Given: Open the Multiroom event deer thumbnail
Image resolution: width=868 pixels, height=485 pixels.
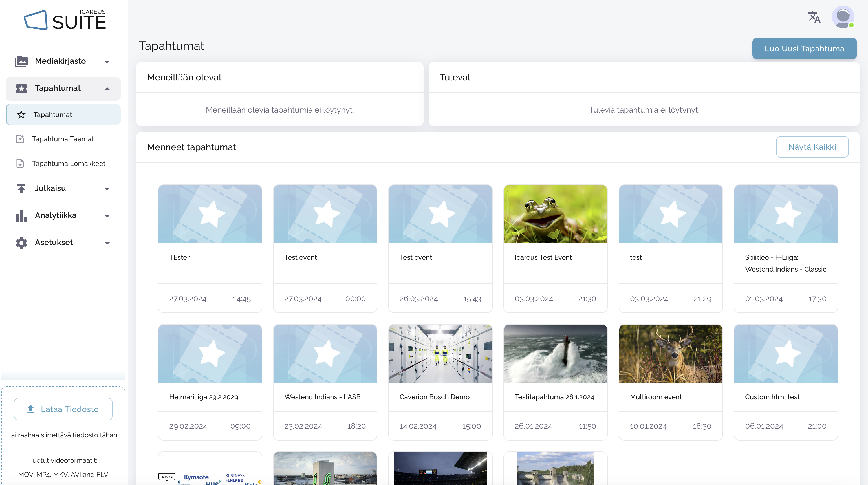Looking at the screenshot, I should tap(670, 353).
